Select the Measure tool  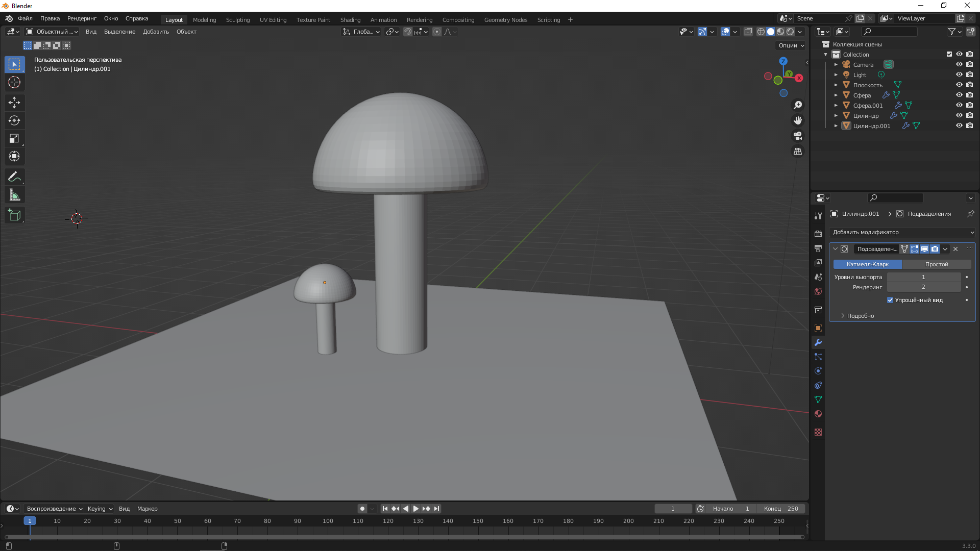pos(14,195)
